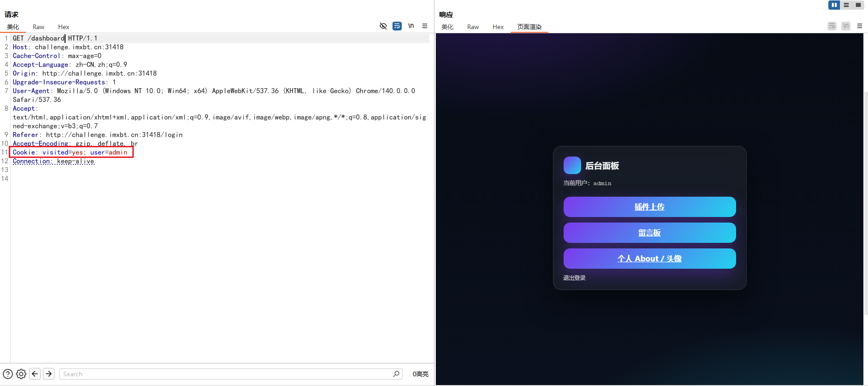Click the 插件上传 button
Viewport: 868px width, 386px height.
tap(649, 207)
